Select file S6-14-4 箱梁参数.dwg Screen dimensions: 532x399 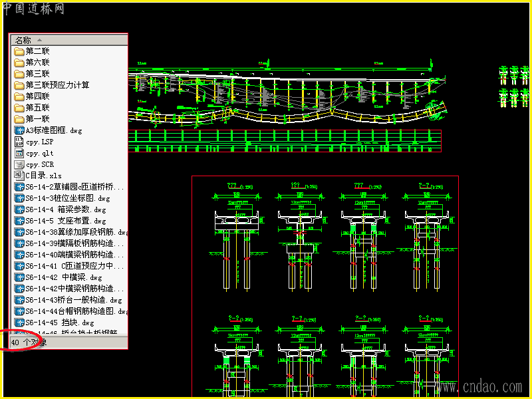(61, 209)
